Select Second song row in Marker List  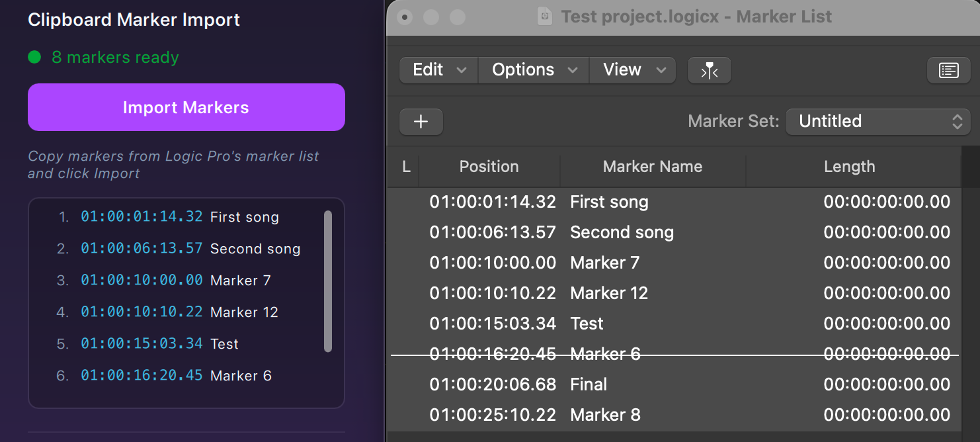(x=674, y=232)
